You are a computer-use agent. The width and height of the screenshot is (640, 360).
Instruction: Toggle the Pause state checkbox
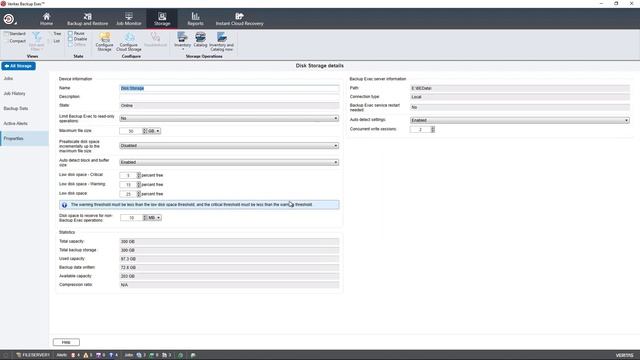[x=70, y=33]
